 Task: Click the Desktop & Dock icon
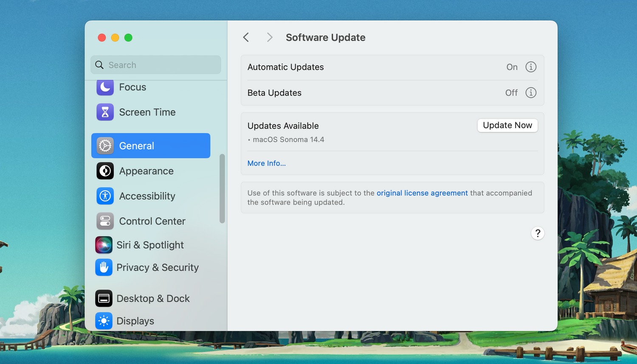pyautogui.click(x=104, y=299)
